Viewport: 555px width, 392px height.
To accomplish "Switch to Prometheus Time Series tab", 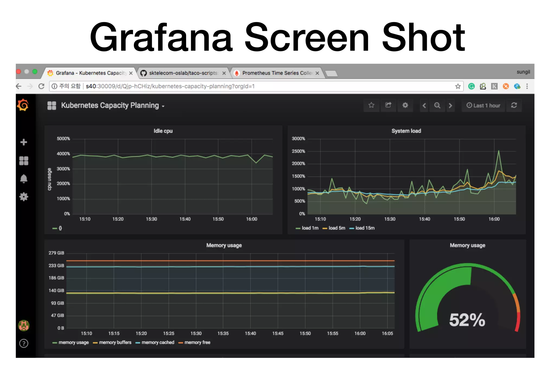I will point(276,73).
